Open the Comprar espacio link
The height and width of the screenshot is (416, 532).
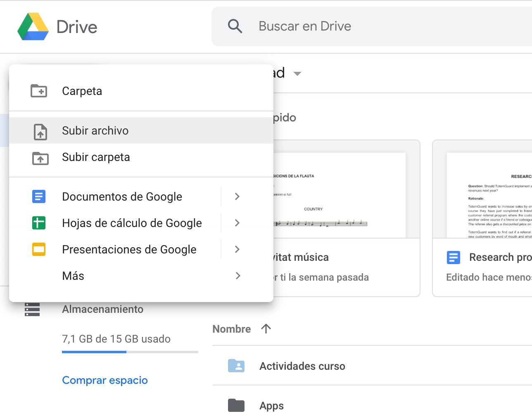tap(105, 380)
